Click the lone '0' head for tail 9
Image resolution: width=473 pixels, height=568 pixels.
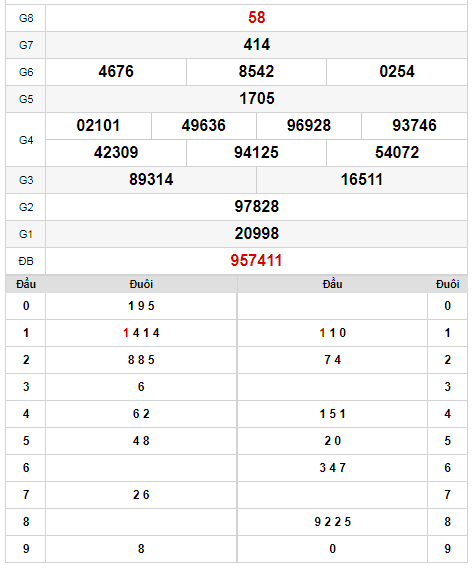[x=332, y=549]
